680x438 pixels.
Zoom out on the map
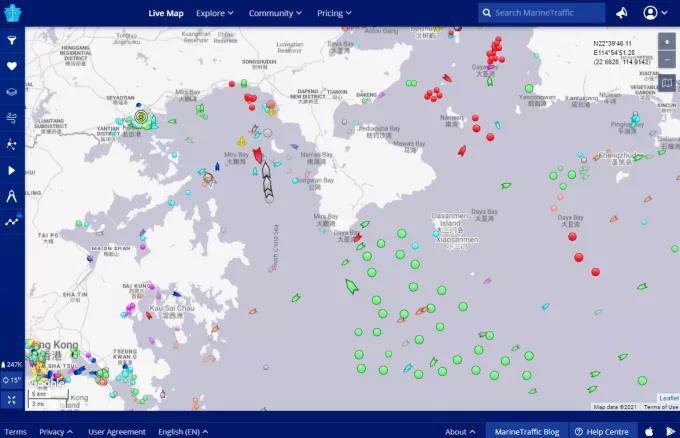pos(667,60)
